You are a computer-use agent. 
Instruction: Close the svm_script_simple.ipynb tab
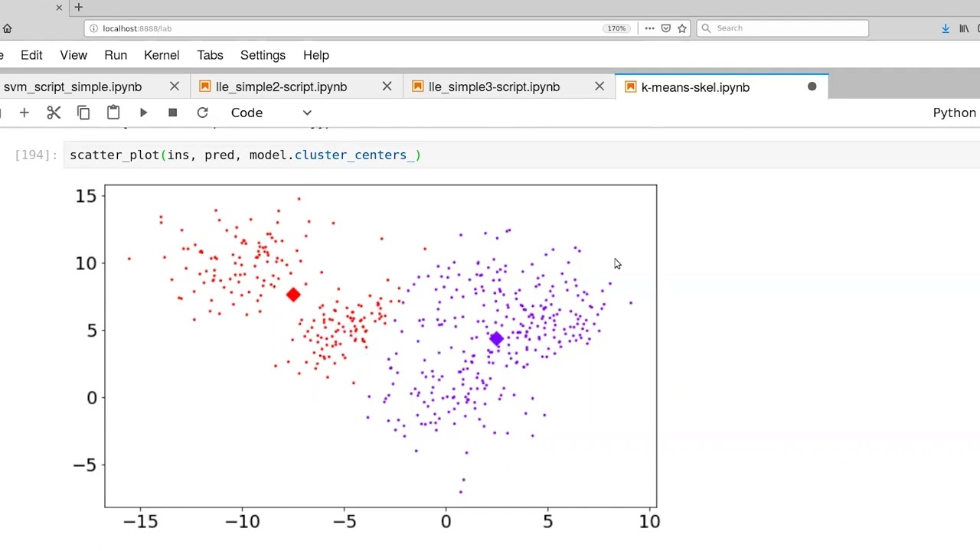coord(175,87)
